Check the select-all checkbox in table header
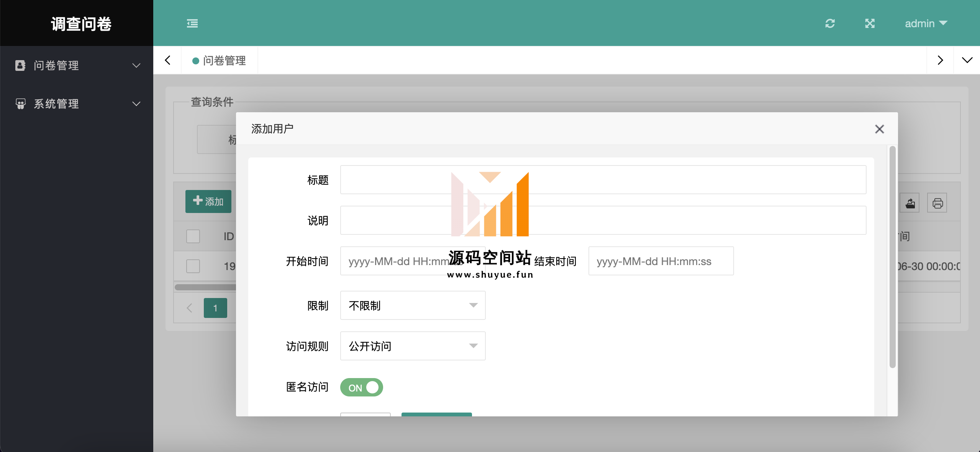This screenshot has height=452, width=980. [193, 236]
